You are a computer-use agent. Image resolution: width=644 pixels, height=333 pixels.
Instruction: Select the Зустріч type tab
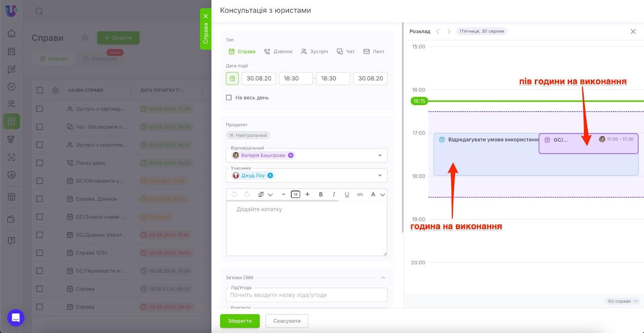(x=314, y=52)
